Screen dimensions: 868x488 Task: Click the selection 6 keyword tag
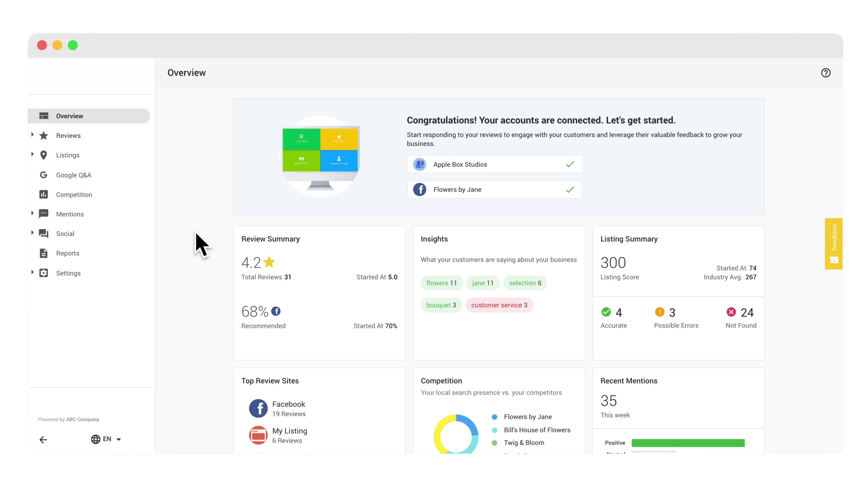(x=525, y=283)
